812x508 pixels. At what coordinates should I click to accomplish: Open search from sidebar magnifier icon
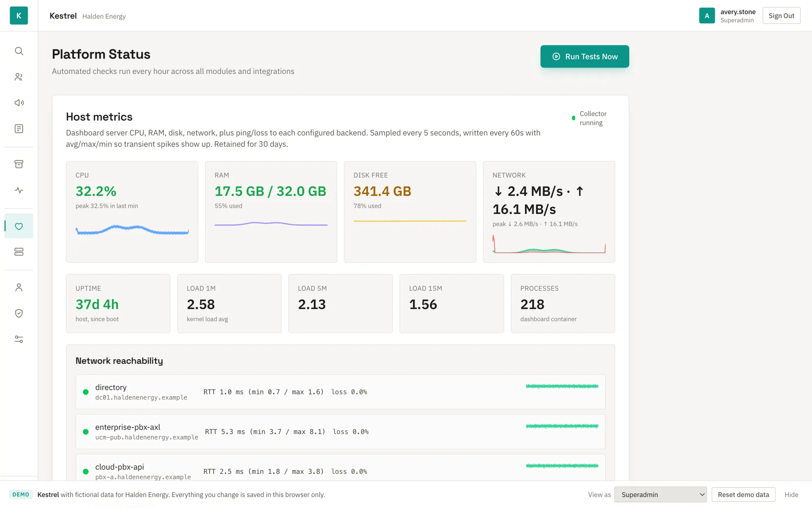point(19,51)
